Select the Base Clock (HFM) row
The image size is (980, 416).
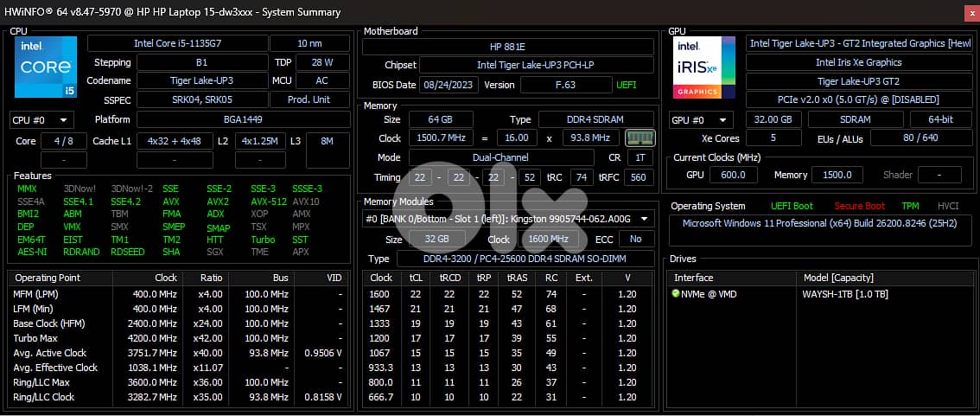point(178,323)
